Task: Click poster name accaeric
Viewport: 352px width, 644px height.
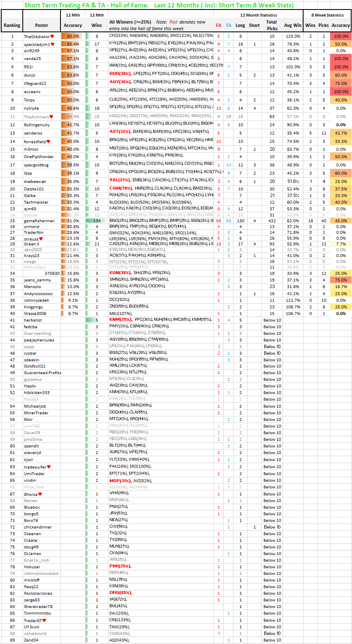Action: 32,91
